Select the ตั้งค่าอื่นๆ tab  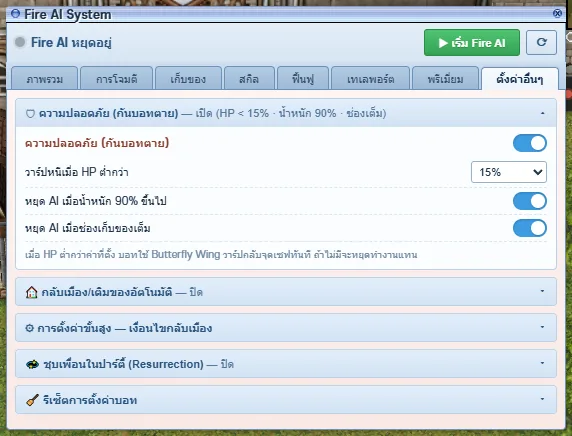tap(520, 78)
